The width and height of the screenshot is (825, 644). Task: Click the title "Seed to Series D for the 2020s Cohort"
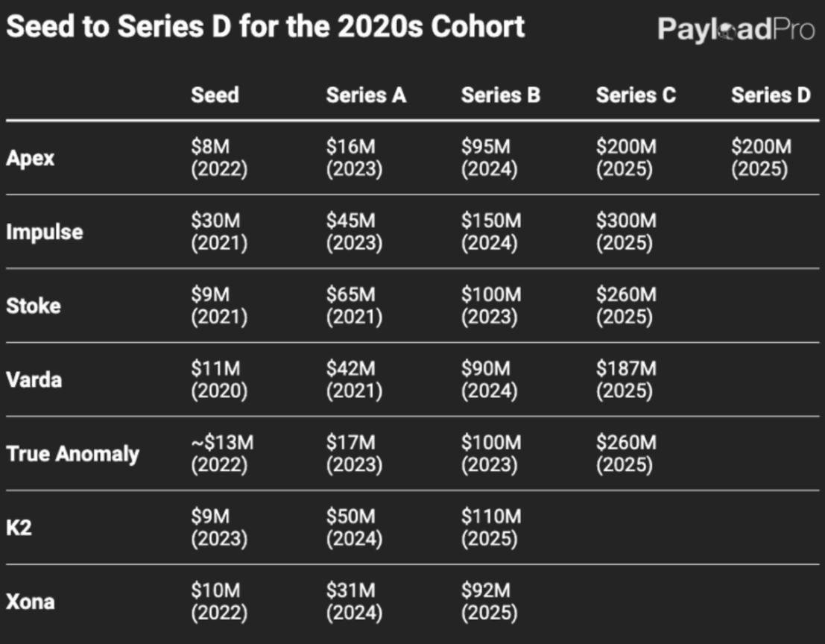pos(265,28)
